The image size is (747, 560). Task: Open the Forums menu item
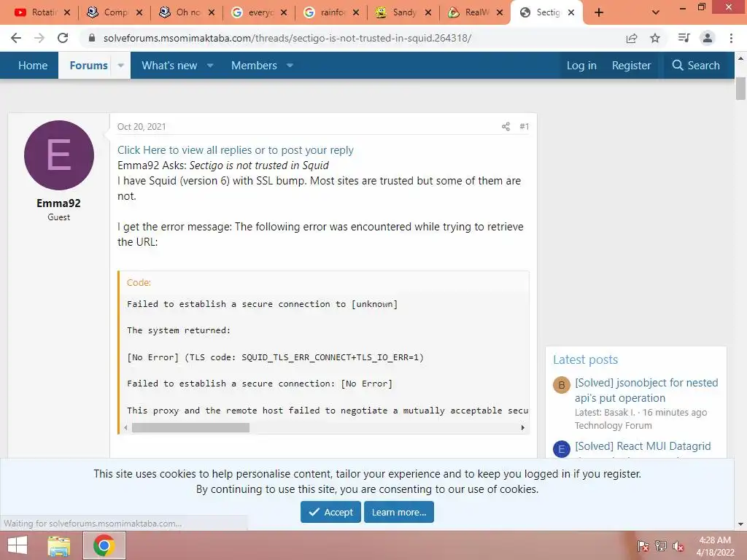coord(88,65)
